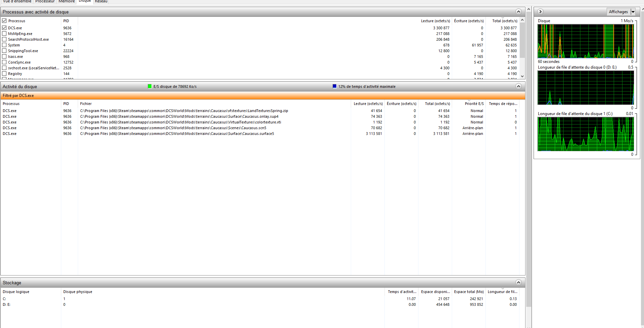The height and width of the screenshot is (328, 644).
Task: Select logical disk C: storage row
Action: pos(260,299)
